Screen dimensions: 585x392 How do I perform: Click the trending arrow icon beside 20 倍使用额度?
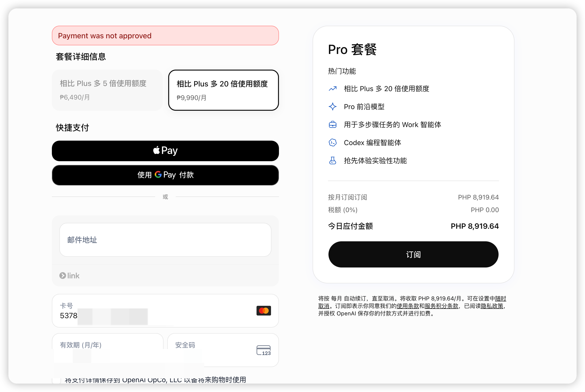[x=332, y=89]
